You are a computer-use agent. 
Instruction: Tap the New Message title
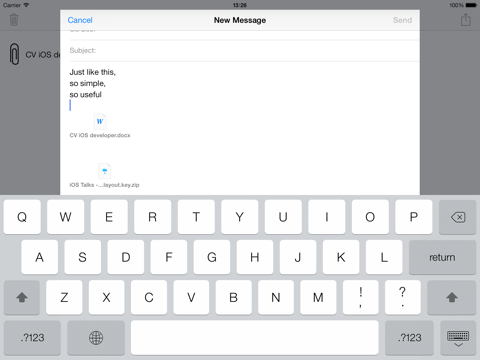[240, 20]
